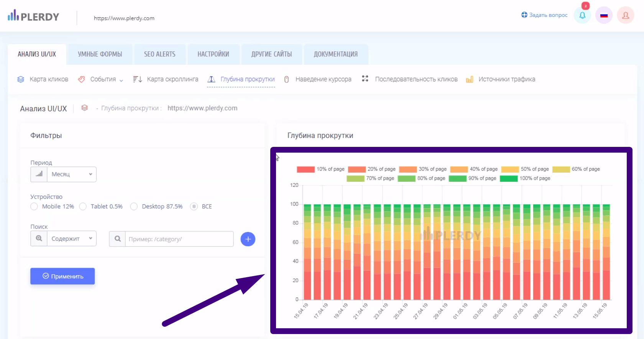This screenshot has width=644, height=339.
Task: Toggle the 40% of page legend swatch
Action: [459, 169]
